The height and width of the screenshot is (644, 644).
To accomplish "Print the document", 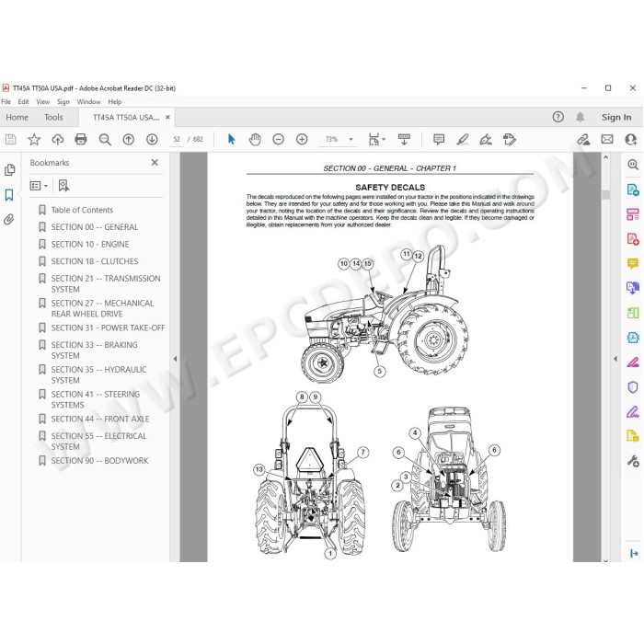I will point(81,140).
